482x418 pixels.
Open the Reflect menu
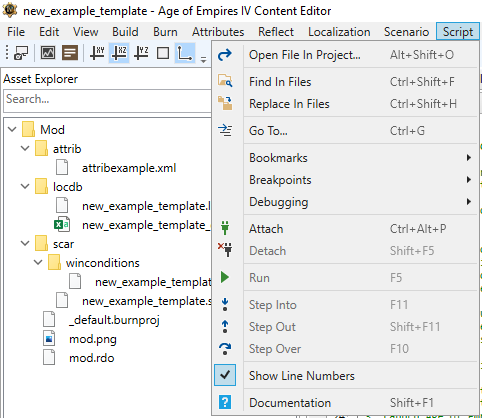(276, 32)
